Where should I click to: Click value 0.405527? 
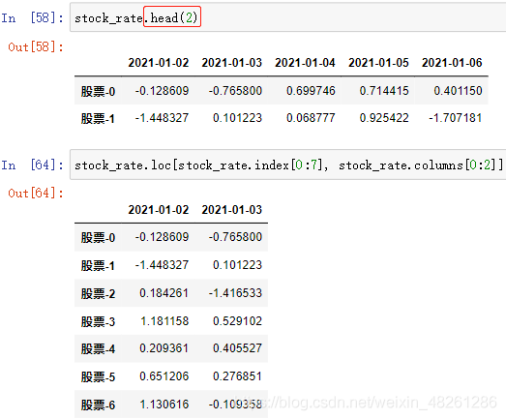tap(237, 348)
